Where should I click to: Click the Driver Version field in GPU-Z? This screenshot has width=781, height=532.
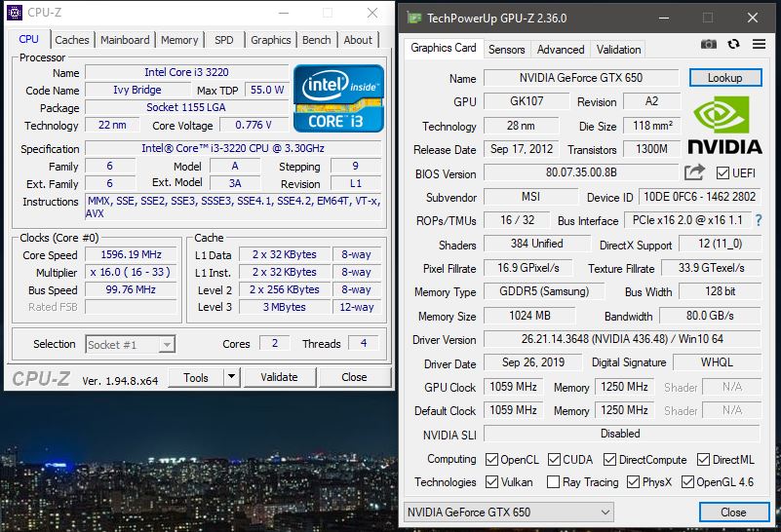(622, 339)
